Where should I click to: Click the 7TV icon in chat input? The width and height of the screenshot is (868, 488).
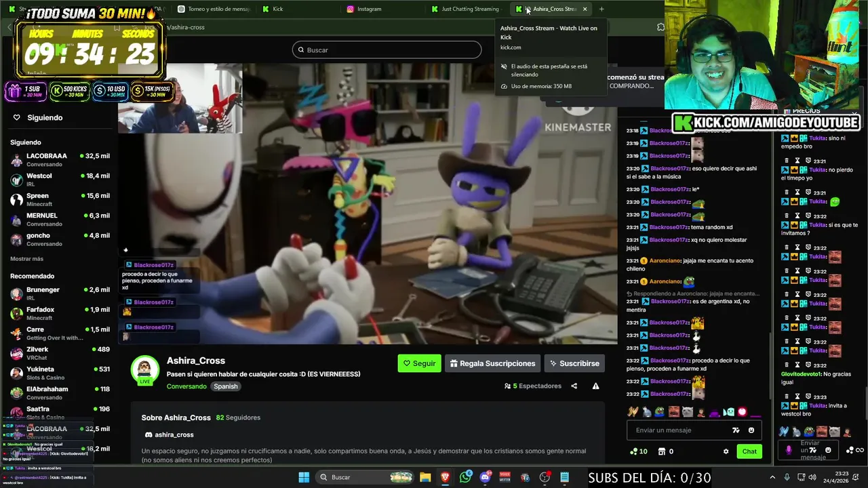(736, 430)
